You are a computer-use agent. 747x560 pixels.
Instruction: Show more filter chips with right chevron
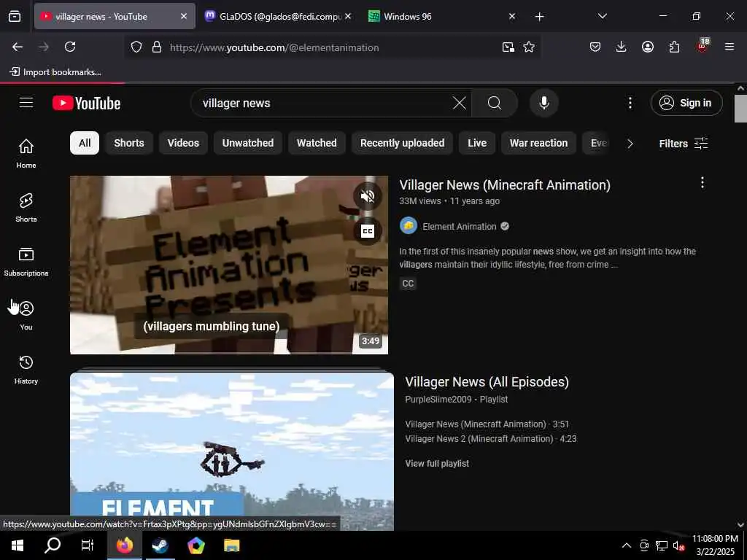pyautogui.click(x=630, y=144)
